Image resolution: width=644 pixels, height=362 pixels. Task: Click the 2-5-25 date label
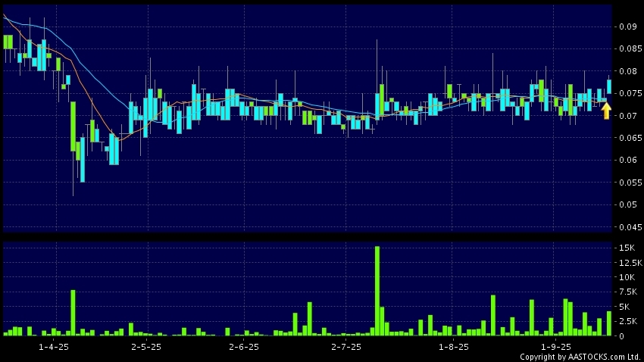pyautogui.click(x=146, y=346)
